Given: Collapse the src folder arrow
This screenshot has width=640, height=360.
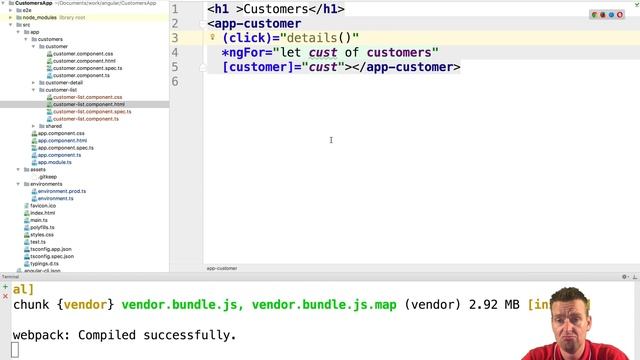Looking at the screenshot, I should pyautogui.click(x=11, y=25).
